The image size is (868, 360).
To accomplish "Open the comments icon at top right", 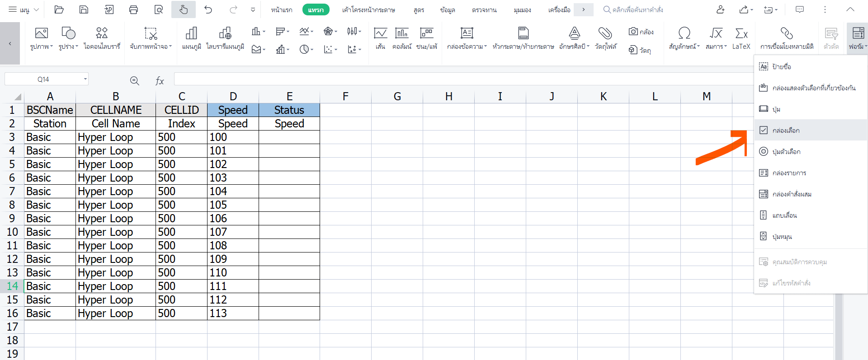I will click(800, 9).
